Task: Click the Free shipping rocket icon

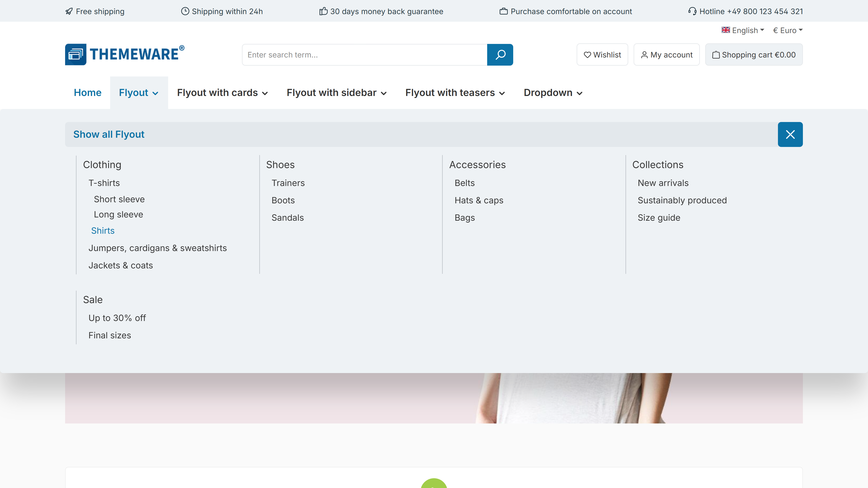Action: [x=69, y=11]
